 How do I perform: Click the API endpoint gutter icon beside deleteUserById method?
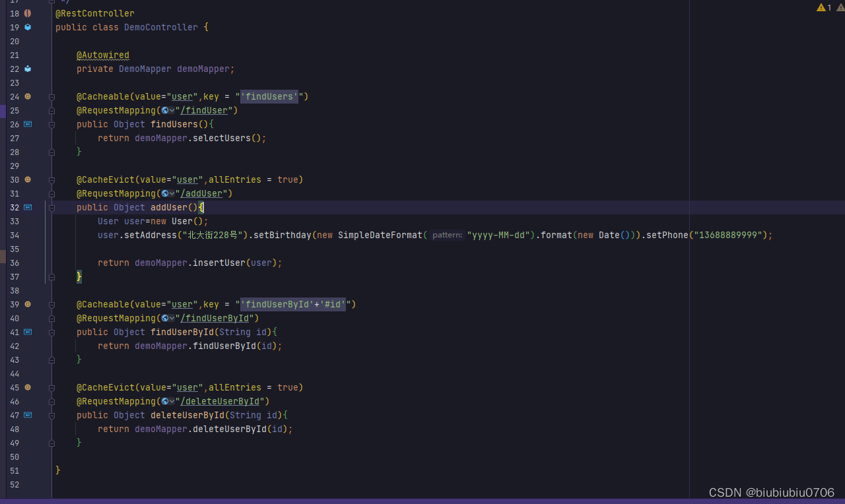[x=28, y=415]
